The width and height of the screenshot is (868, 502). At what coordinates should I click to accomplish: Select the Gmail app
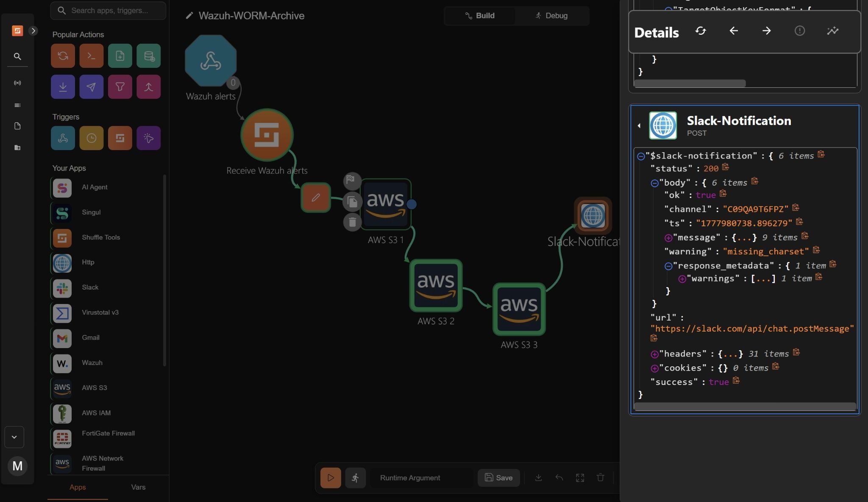tap(106, 338)
